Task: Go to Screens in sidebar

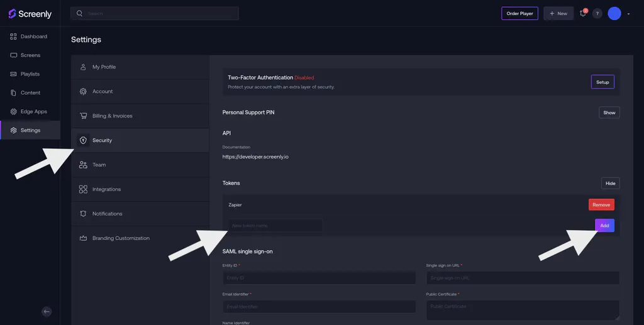Action: tap(30, 55)
